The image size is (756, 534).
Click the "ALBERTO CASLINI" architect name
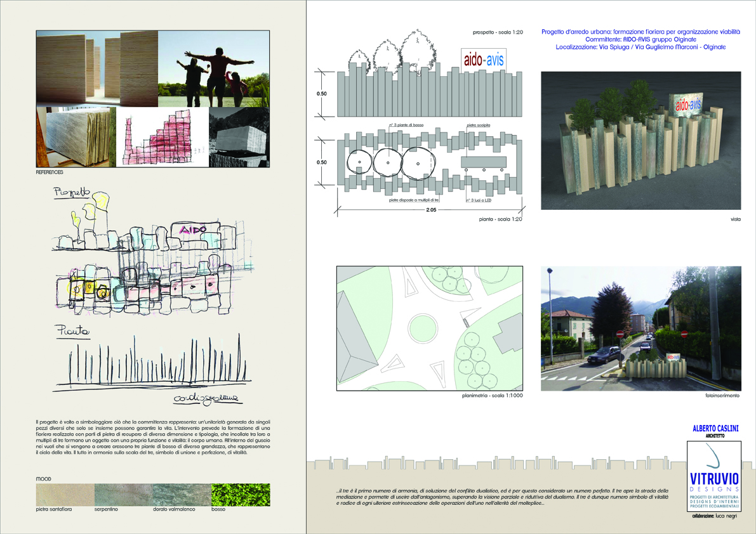coord(715,429)
